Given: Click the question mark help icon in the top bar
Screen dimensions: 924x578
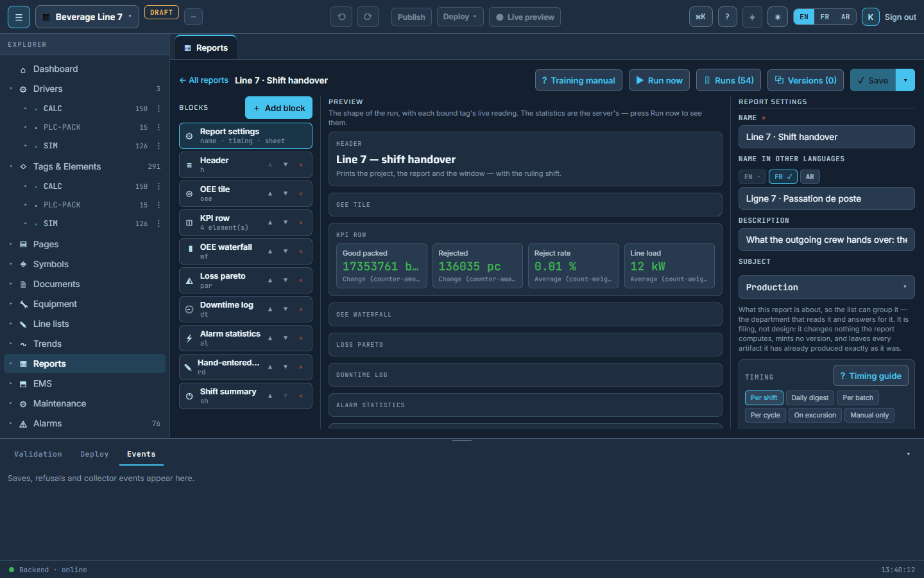Looking at the screenshot, I should point(727,17).
